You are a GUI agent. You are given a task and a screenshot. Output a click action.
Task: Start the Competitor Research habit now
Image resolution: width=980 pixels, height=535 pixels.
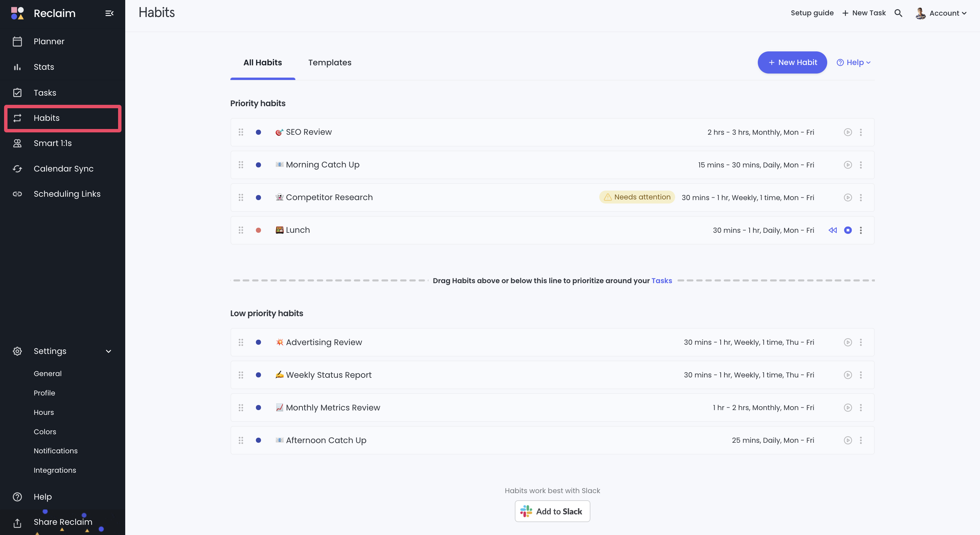(x=848, y=197)
